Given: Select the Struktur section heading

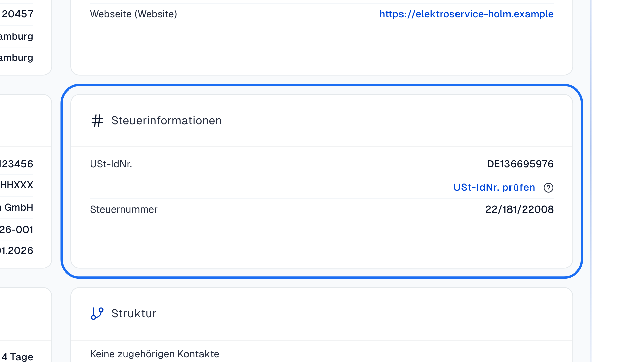Looking at the screenshot, I should [x=133, y=314].
